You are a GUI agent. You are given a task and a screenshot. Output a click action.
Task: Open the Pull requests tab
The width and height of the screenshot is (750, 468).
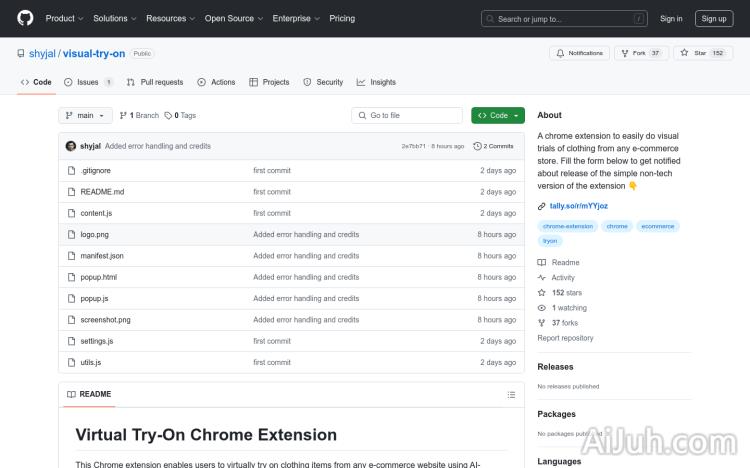click(x=155, y=82)
